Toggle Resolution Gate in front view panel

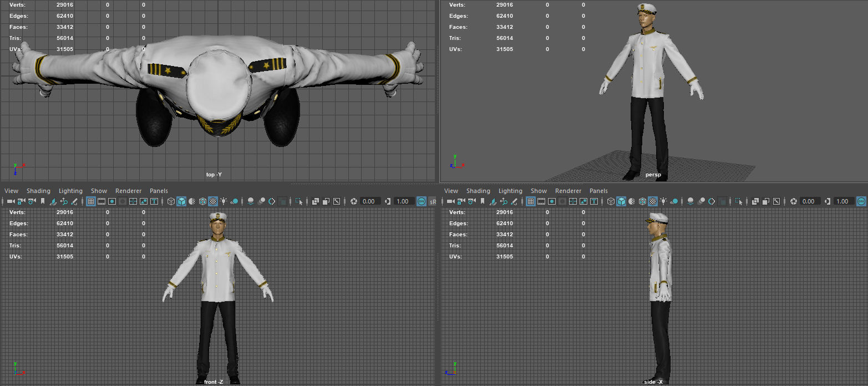(112, 201)
